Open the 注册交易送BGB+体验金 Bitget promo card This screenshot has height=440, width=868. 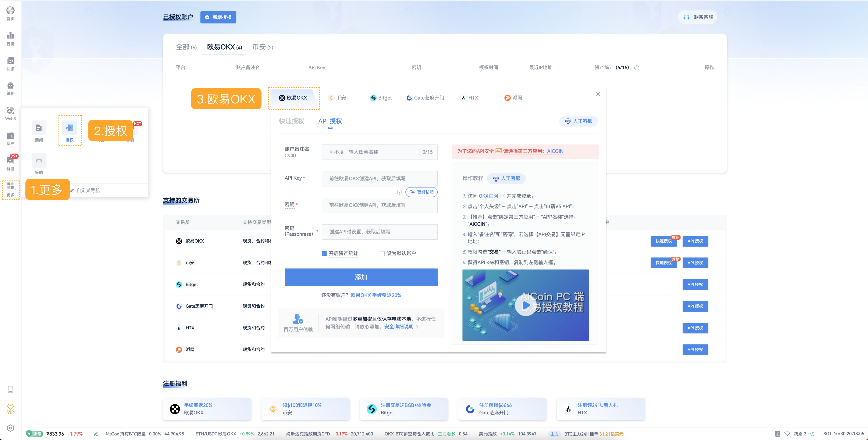(x=404, y=409)
